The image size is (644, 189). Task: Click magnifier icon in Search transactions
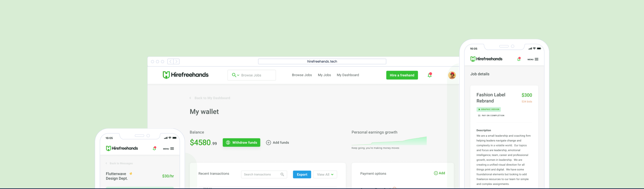click(282, 175)
